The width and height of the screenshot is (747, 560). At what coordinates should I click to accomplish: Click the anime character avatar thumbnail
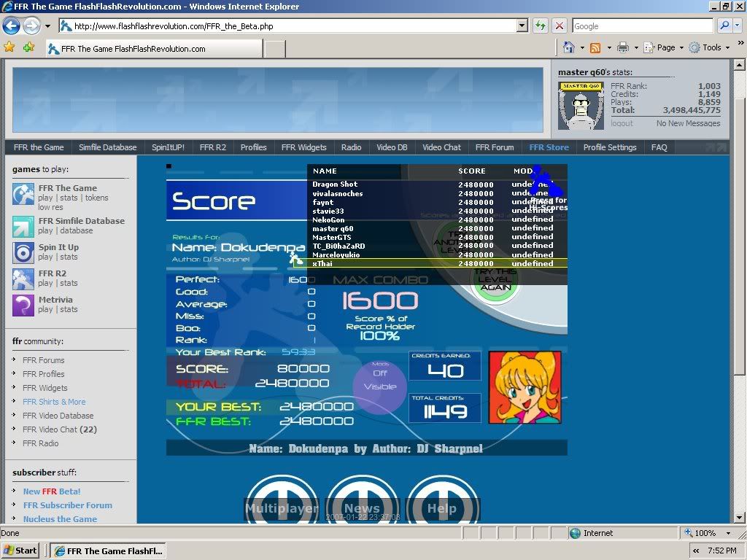(x=525, y=387)
